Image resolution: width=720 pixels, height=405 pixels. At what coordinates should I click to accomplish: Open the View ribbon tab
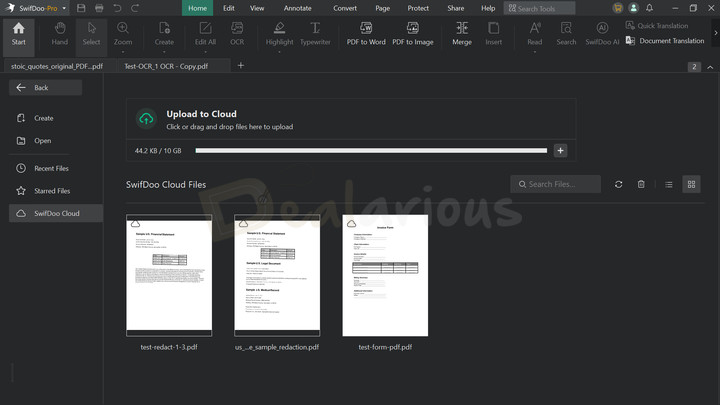click(257, 8)
